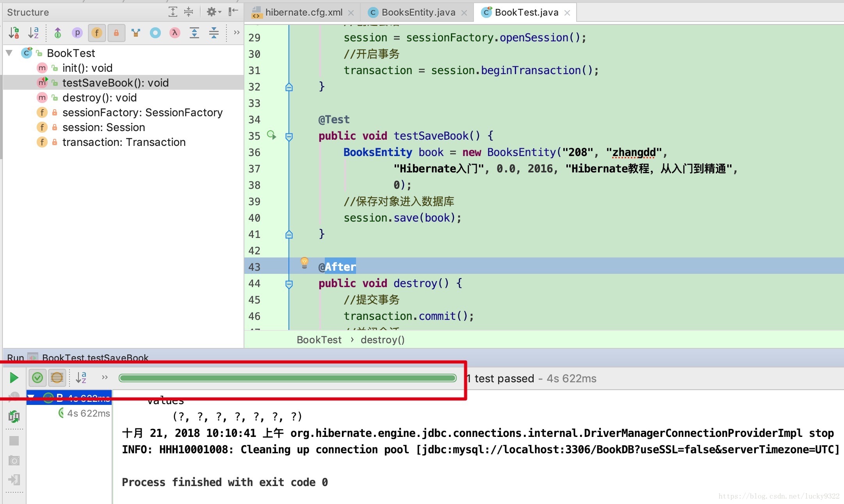Viewport: 844px width, 504px height.
Task: Click BookTest in editor breadcrumb
Action: point(319,340)
